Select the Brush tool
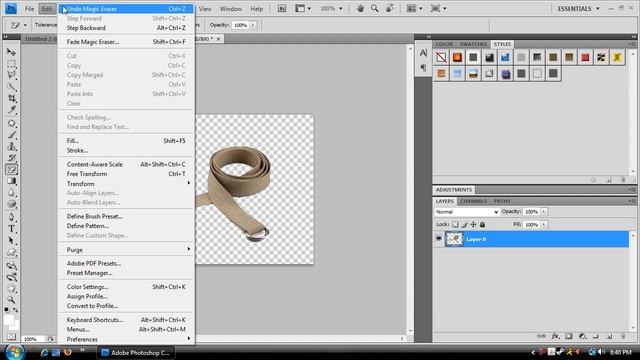Viewport: 640px width, 360px height. pos(11,135)
